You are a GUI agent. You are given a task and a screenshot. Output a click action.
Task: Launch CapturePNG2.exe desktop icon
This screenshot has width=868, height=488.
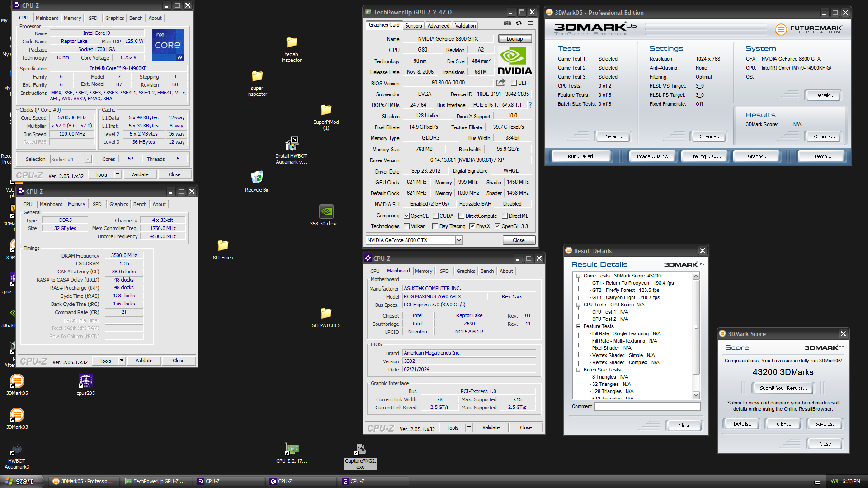point(360,456)
